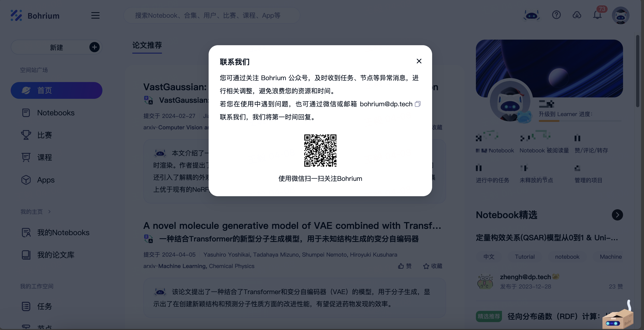Click the 新建 create button
The image size is (644, 330).
[57, 47]
